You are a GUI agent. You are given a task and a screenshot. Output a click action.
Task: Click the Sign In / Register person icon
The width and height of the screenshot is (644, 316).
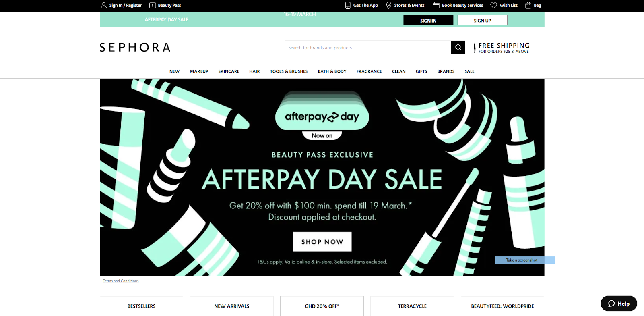tap(104, 5)
